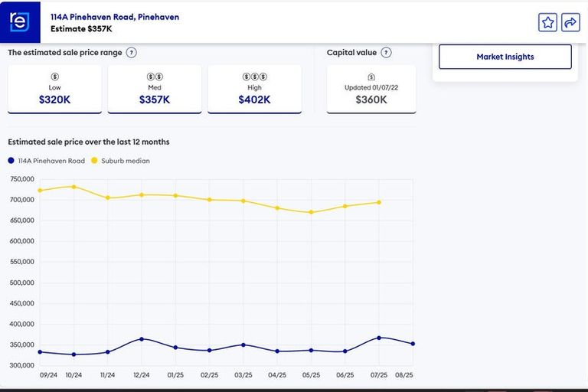Open help icon next to Capital value
This screenshot has width=588, height=392.
pyautogui.click(x=386, y=53)
